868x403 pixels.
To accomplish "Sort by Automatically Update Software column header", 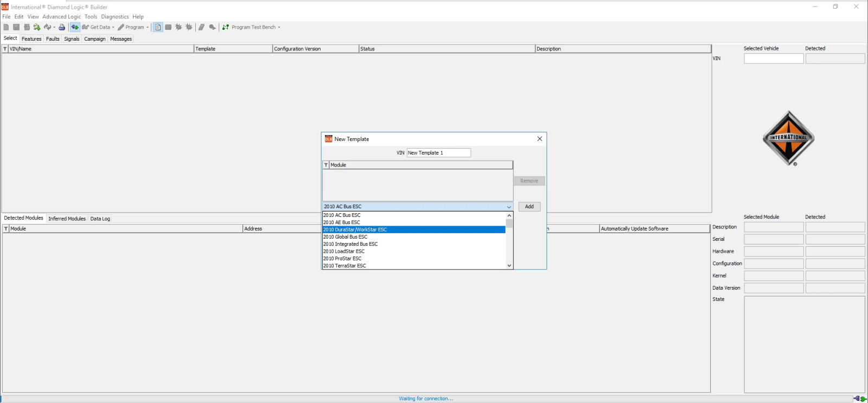I will (654, 229).
